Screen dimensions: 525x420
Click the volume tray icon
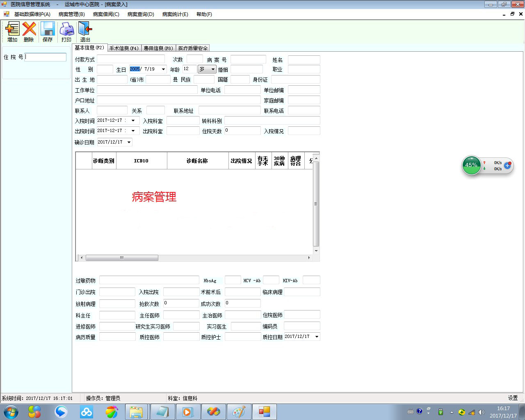point(482,412)
